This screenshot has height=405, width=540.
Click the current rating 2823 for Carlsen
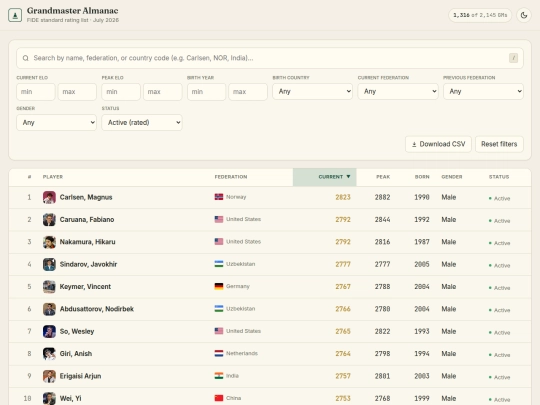[343, 197]
